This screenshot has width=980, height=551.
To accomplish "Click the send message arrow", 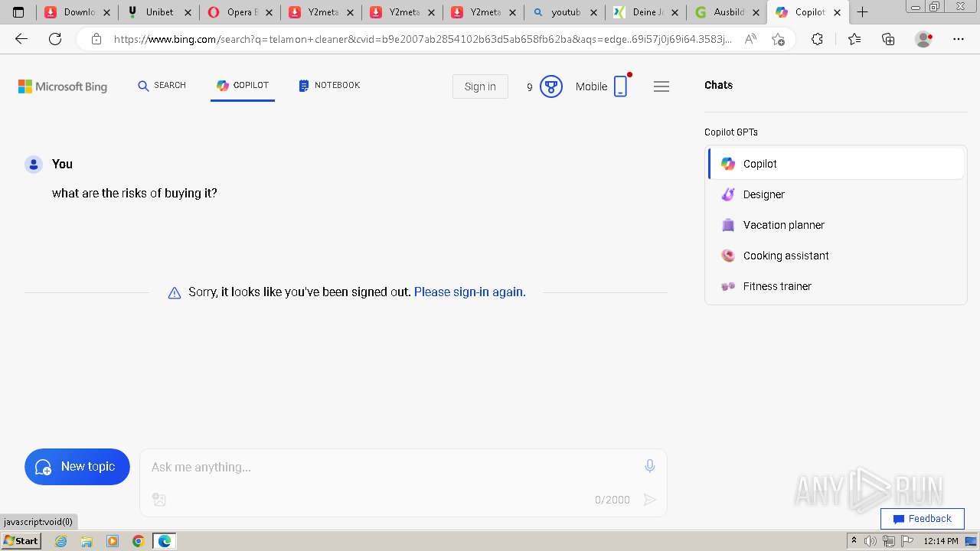I will pyautogui.click(x=649, y=500).
